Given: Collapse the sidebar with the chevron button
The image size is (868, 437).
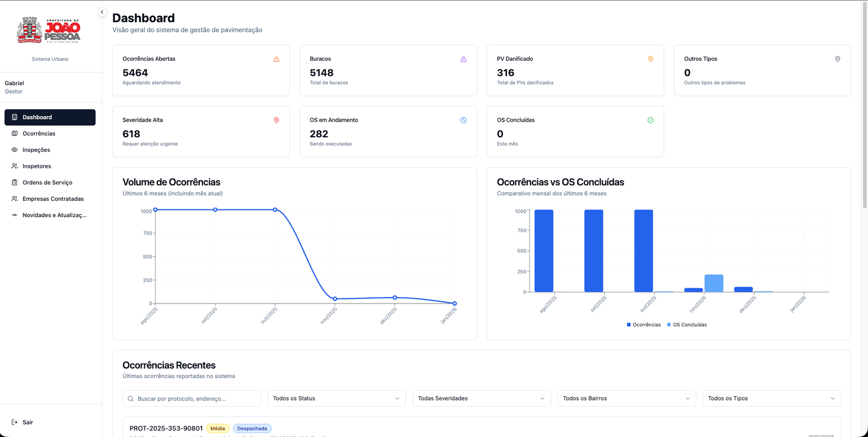Looking at the screenshot, I should coord(102,12).
